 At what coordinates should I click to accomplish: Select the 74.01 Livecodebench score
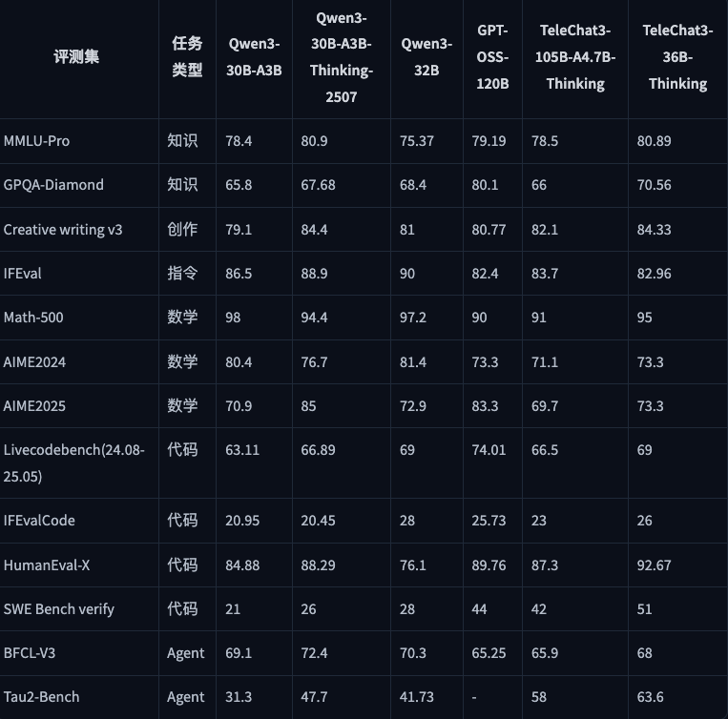[x=489, y=450]
